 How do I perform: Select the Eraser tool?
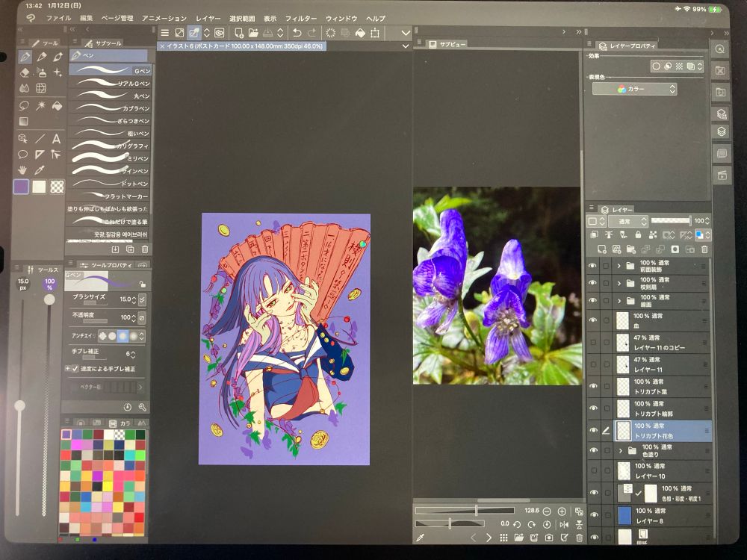click(x=25, y=72)
